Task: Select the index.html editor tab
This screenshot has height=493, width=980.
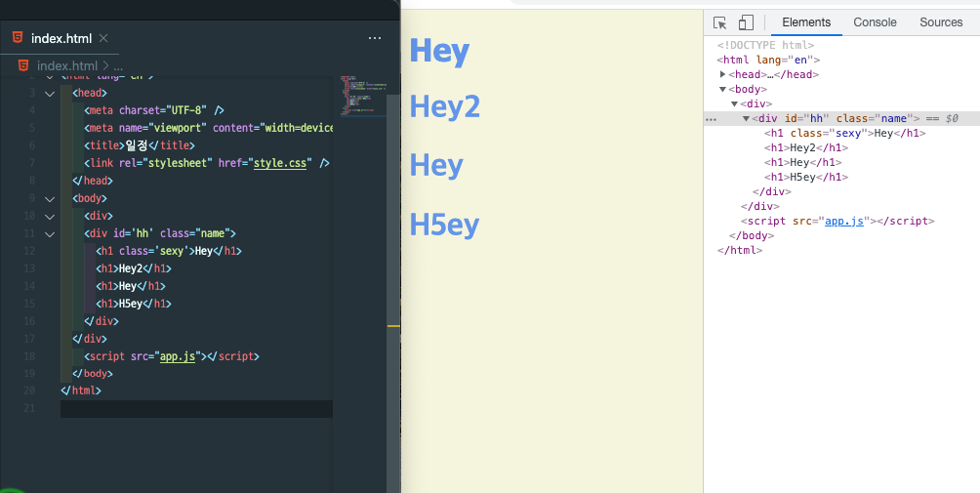Action: point(60,38)
